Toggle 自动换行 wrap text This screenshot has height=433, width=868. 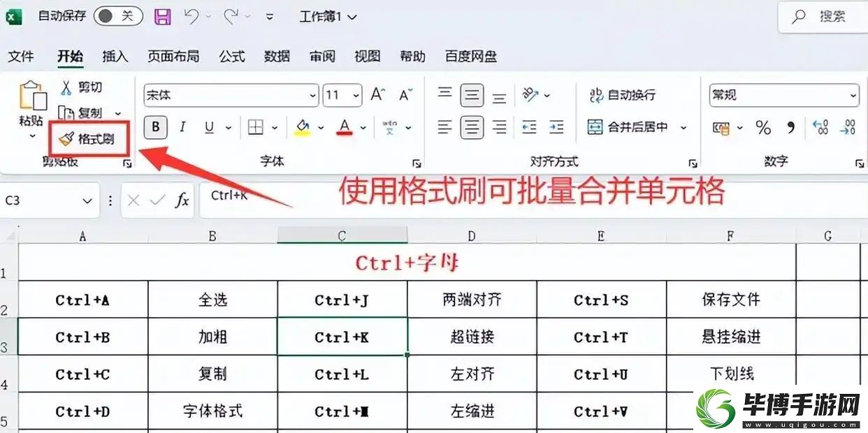tap(622, 95)
